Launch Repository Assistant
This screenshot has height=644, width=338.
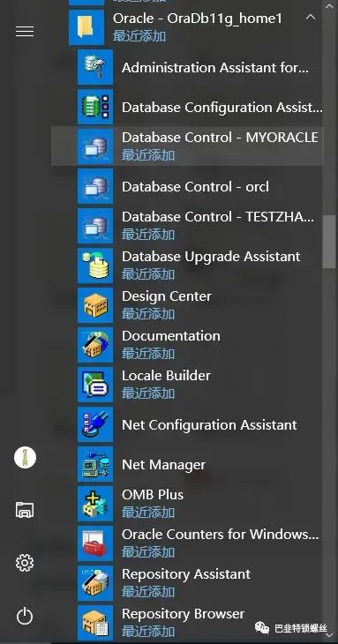[x=187, y=582]
